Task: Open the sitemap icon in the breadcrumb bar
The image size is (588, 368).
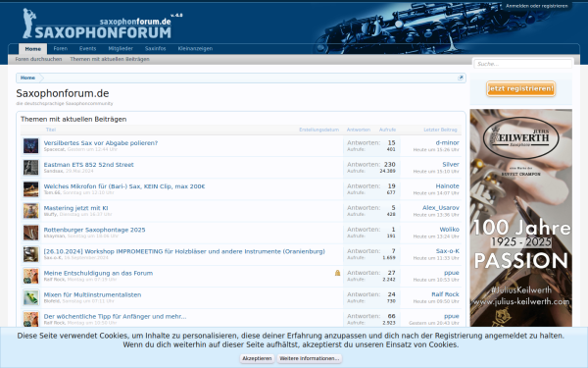Action: tap(461, 78)
